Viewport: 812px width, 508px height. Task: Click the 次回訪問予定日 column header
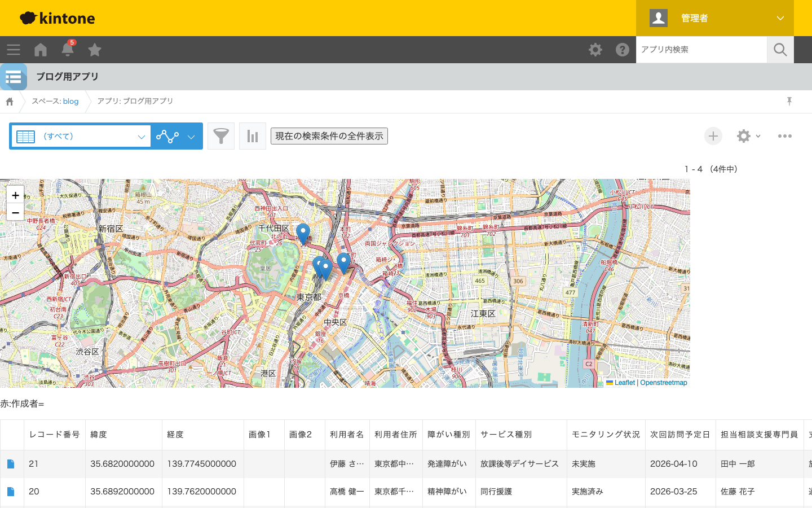tap(681, 435)
